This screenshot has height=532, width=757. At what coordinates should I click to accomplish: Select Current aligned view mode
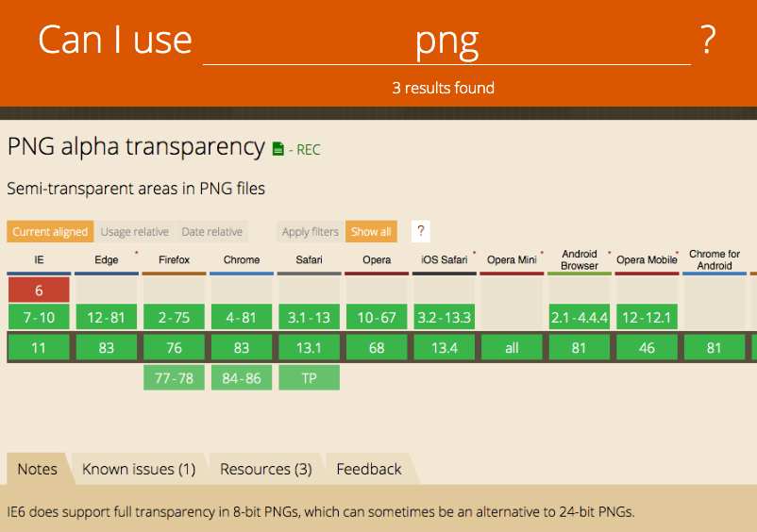click(x=50, y=231)
